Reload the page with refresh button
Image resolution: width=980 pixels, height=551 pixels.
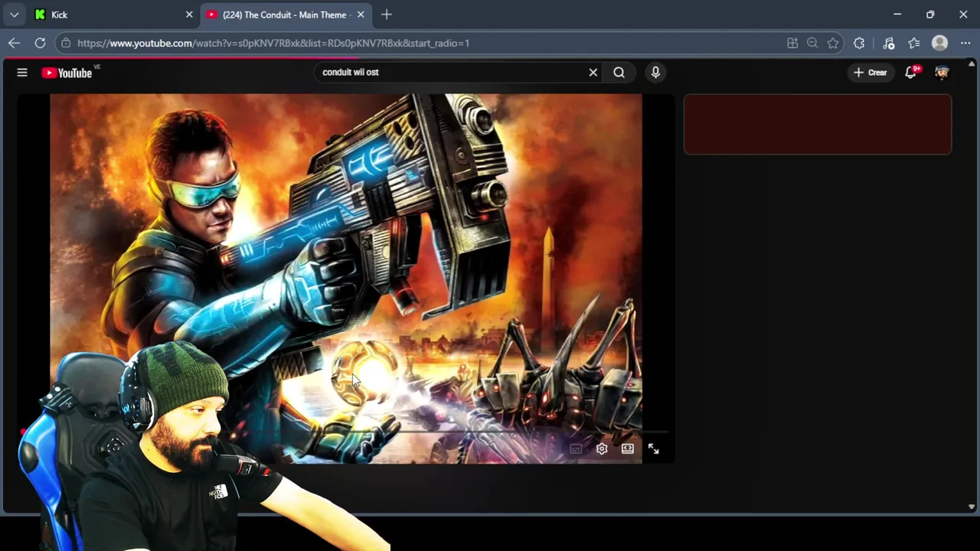click(40, 43)
